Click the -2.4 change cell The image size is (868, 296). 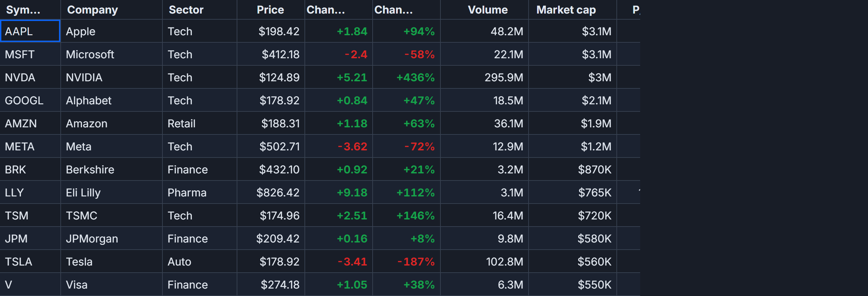coord(339,54)
